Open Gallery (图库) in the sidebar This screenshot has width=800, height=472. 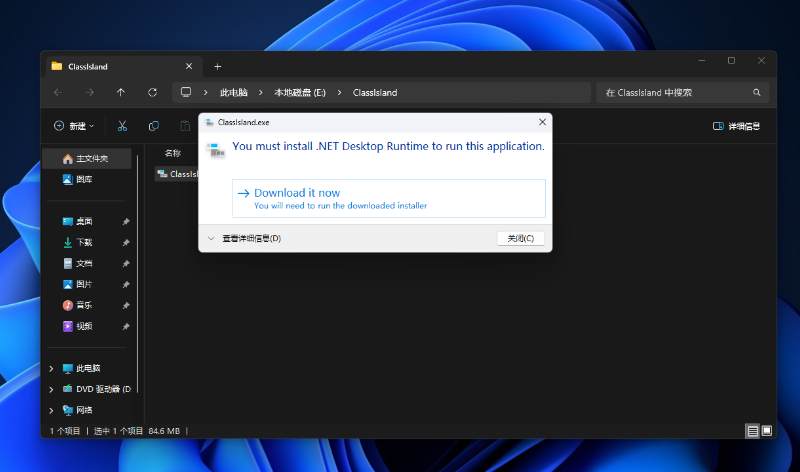[84, 179]
